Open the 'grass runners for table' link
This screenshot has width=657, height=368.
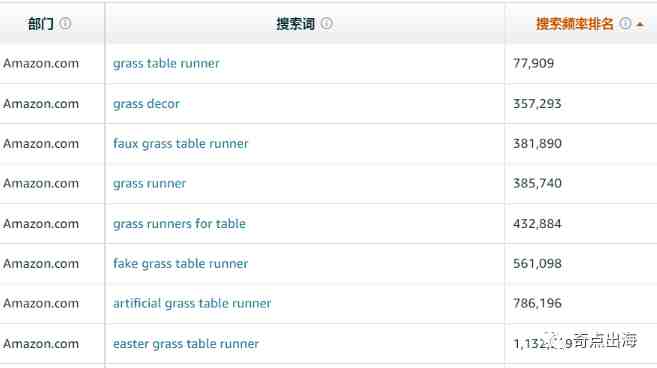[179, 223]
